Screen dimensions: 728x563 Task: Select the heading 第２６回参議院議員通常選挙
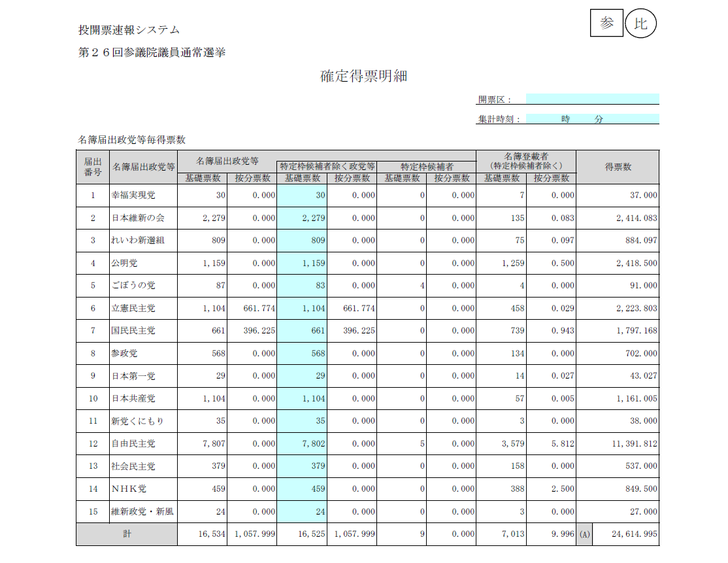pos(152,52)
